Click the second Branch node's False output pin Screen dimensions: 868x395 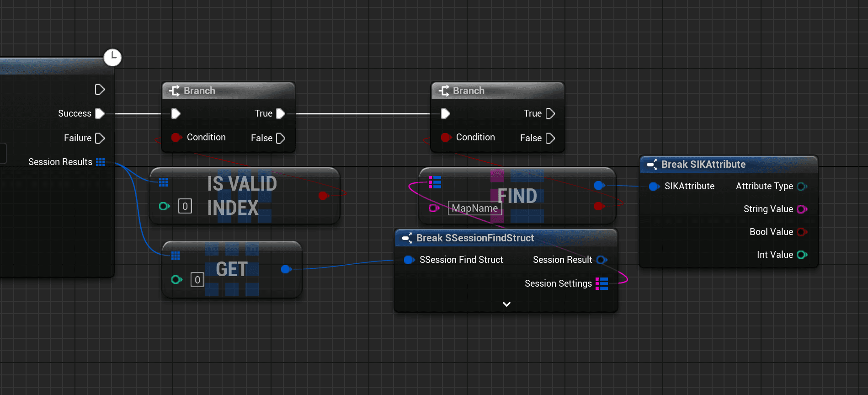pyautogui.click(x=550, y=138)
